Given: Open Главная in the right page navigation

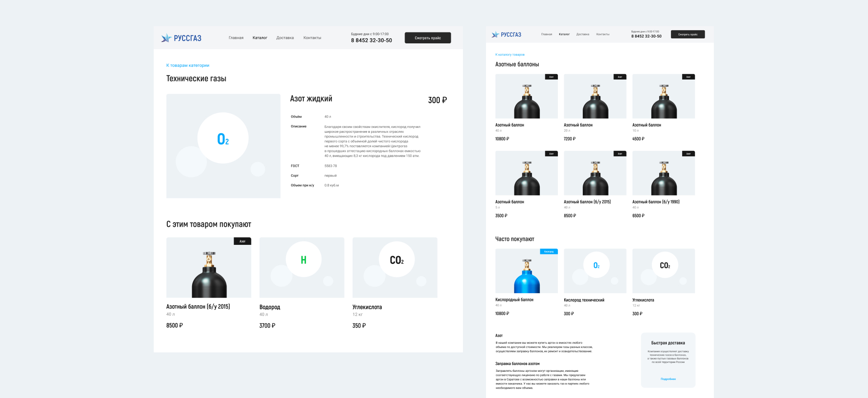Looking at the screenshot, I should [547, 34].
